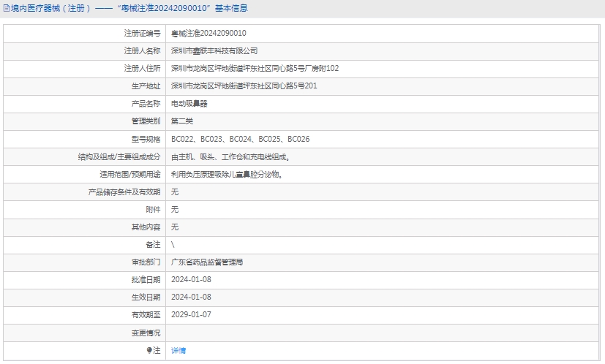Click the 有效期至 date 2029-01-07
Image resolution: width=605 pixels, height=364 pixels.
pyautogui.click(x=191, y=314)
